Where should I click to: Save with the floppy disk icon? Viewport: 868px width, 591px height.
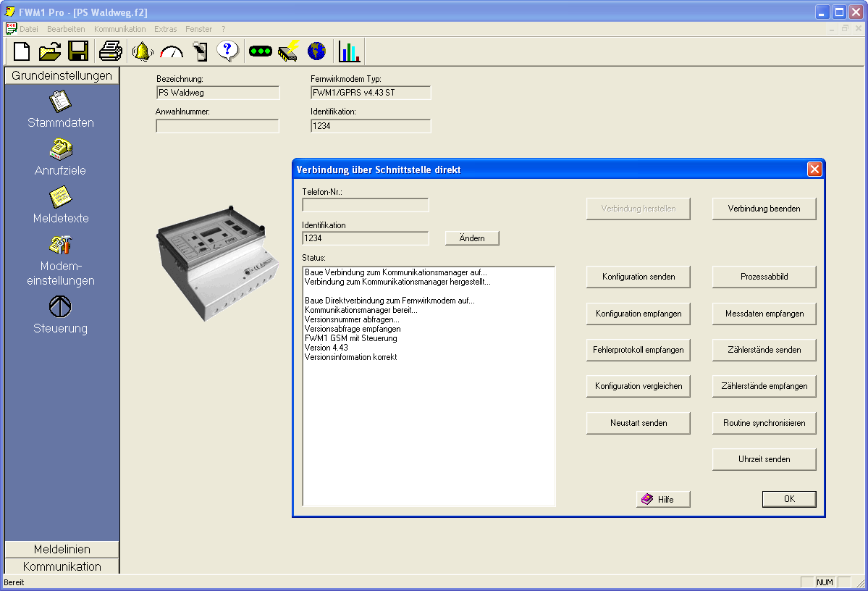click(x=78, y=51)
